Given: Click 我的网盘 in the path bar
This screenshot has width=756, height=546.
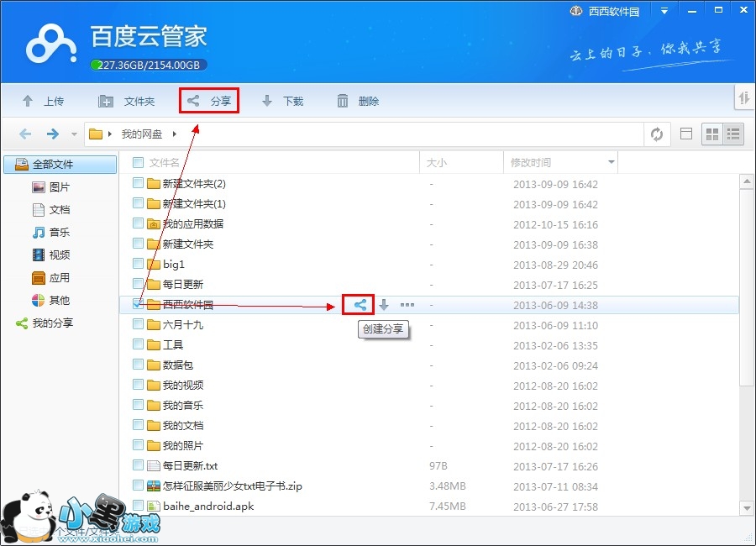Looking at the screenshot, I should click(142, 134).
